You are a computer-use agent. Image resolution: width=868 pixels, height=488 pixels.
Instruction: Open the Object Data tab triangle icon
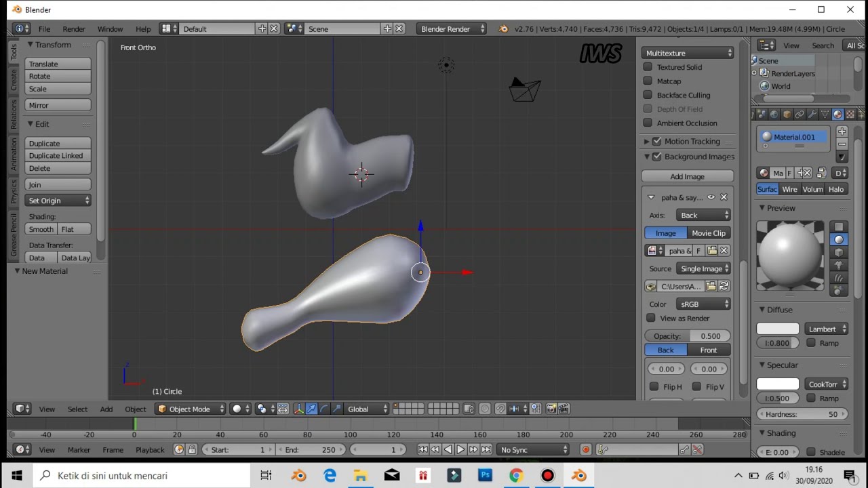point(825,115)
